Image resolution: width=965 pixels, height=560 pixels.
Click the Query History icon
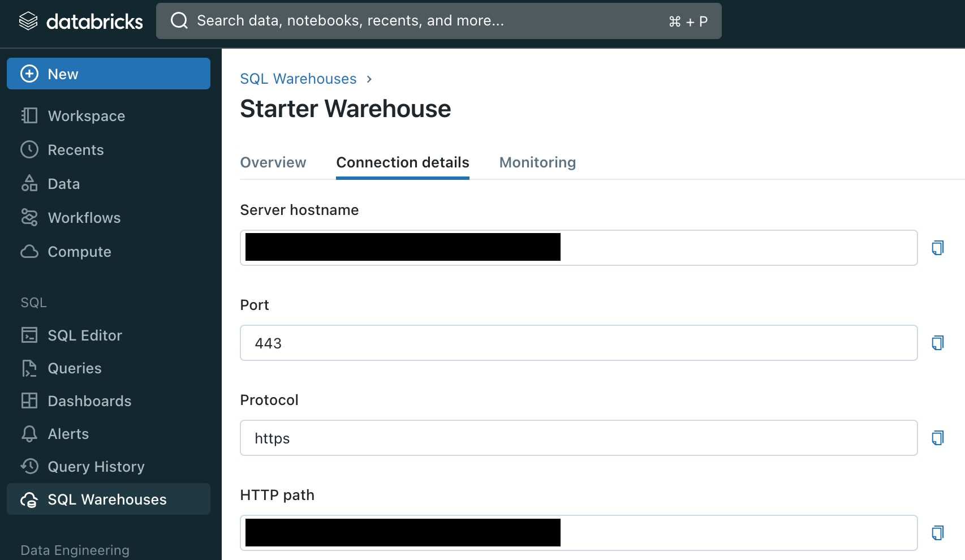click(29, 466)
